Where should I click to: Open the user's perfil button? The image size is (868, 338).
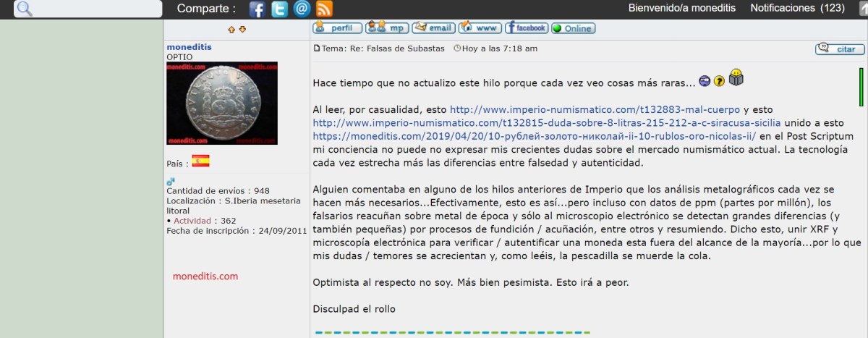point(337,28)
